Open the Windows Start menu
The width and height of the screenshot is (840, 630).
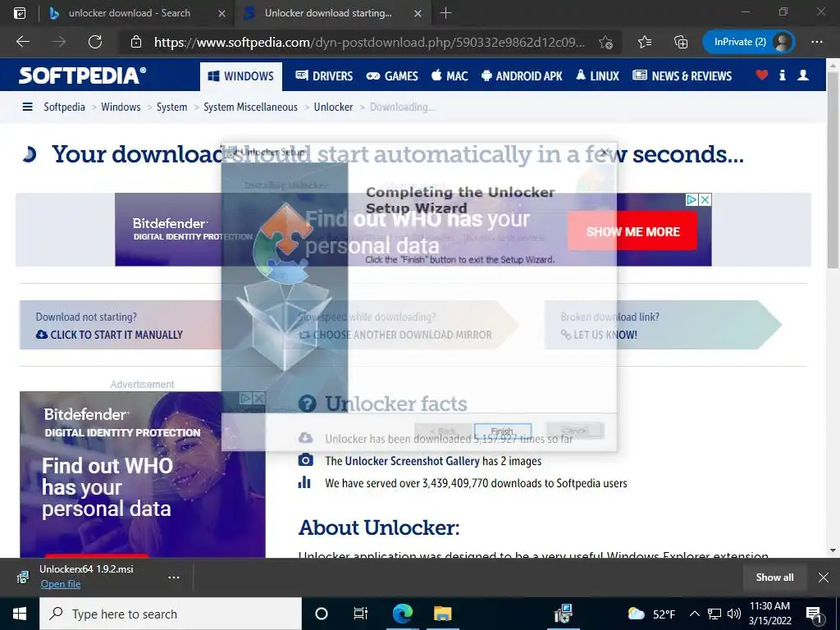pos(20,614)
